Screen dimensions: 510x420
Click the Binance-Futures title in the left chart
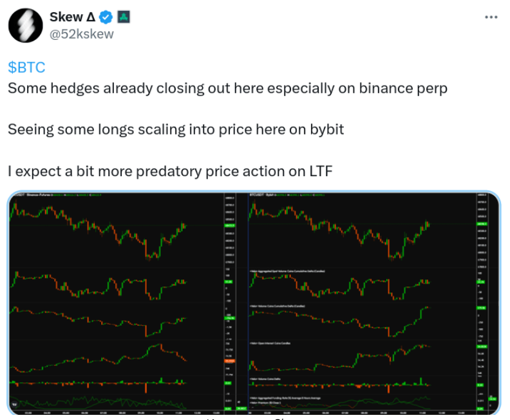click(x=37, y=194)
